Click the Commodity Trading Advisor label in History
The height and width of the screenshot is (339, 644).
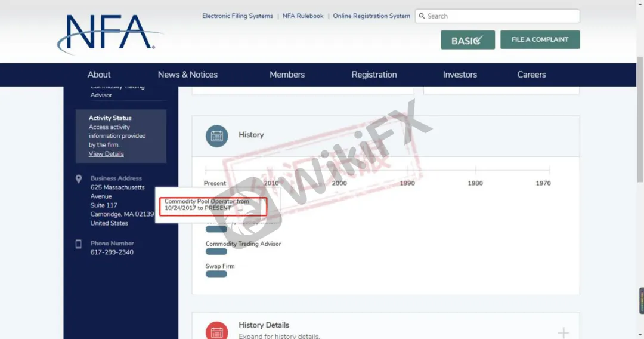(243, 244)
